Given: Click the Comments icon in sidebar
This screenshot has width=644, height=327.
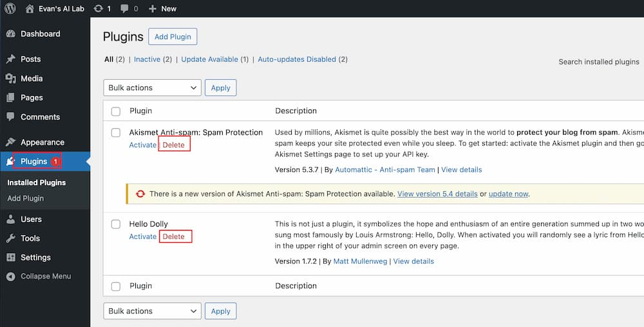Looking at the screenshot, I should click(11, 117).
